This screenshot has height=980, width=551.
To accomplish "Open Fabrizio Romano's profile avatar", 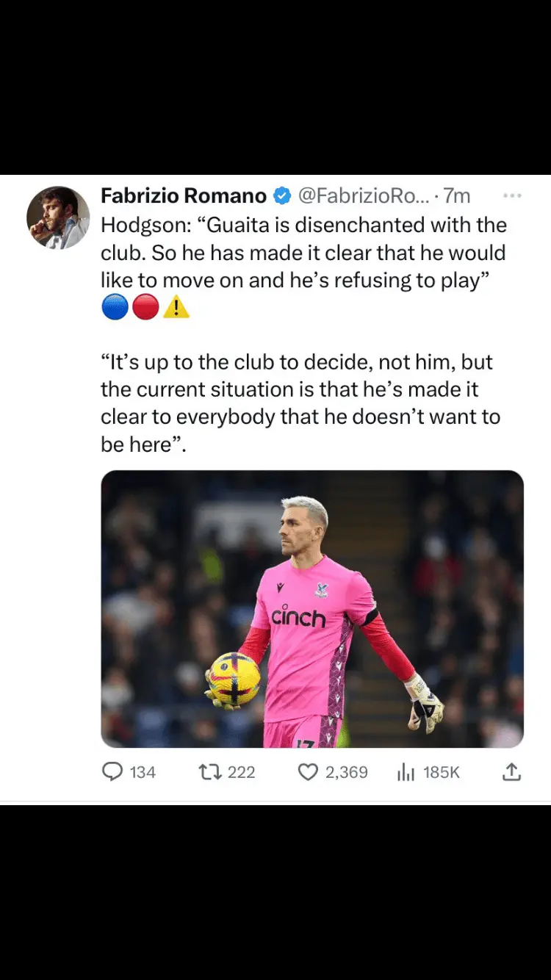I will coord(58,217).
